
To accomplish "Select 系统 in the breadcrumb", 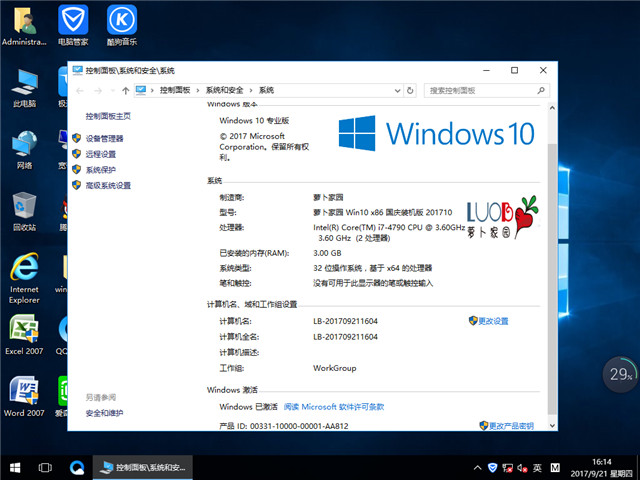I will 266,90.
